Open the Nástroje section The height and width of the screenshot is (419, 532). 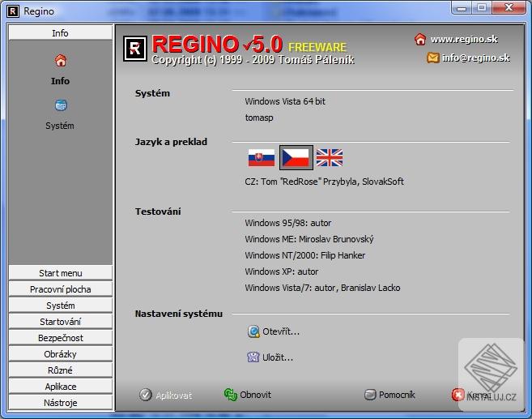pos(61,403)
